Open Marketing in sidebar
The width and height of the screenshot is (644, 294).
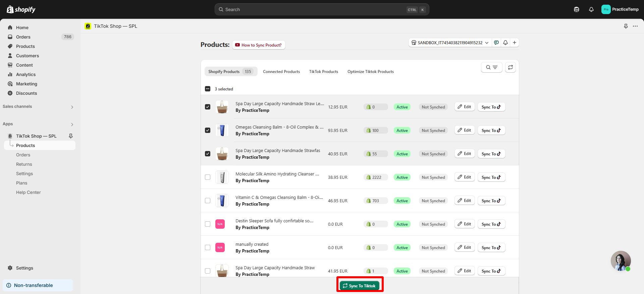(40, 84)
